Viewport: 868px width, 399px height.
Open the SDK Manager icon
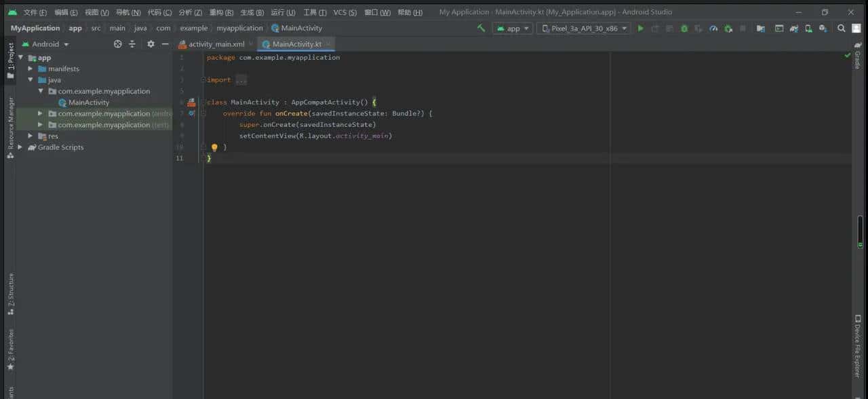click(x=822, y=28)
